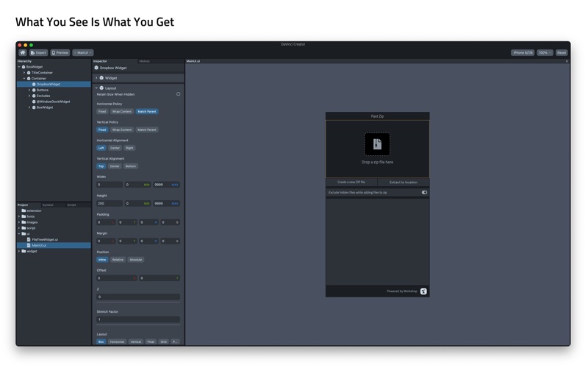Click the Z value input field
Image resolution: width=588 pixels, height=368 pixels.
pos(138,297)
